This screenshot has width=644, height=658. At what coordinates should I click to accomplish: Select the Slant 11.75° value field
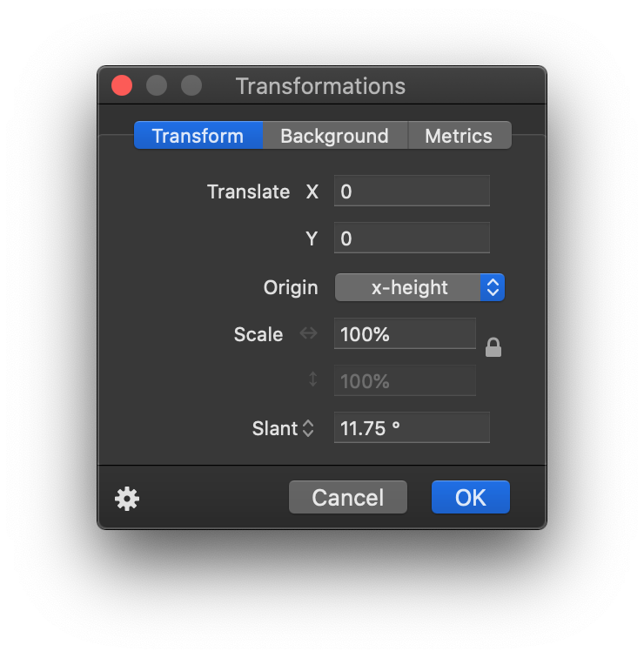click(x=412, y=428)
